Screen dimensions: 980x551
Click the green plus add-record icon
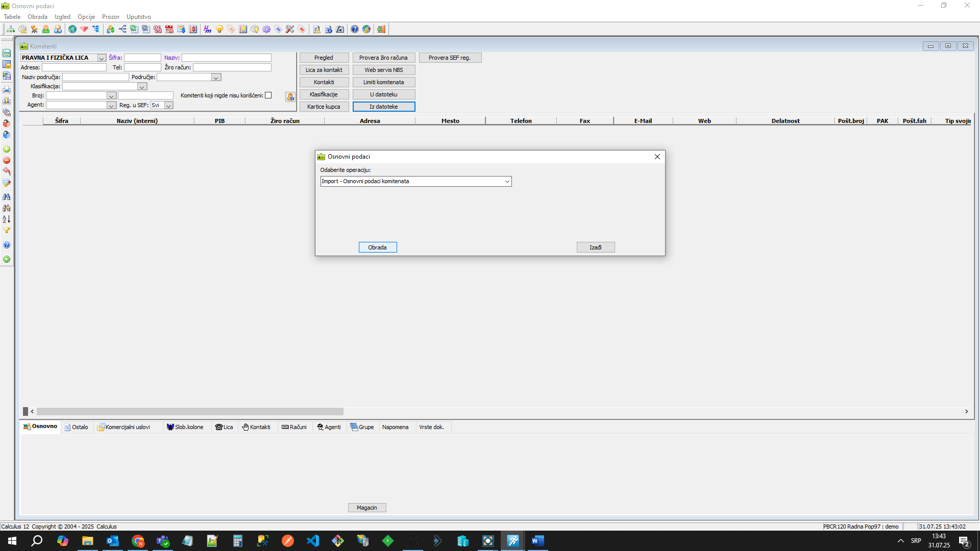coord(7,149)
